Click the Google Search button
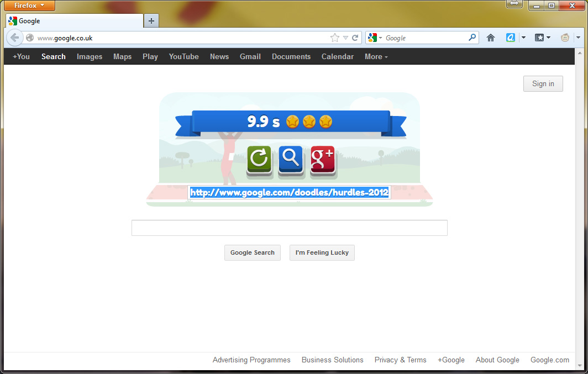The image size is (588, 374). (x=253, y=252)
